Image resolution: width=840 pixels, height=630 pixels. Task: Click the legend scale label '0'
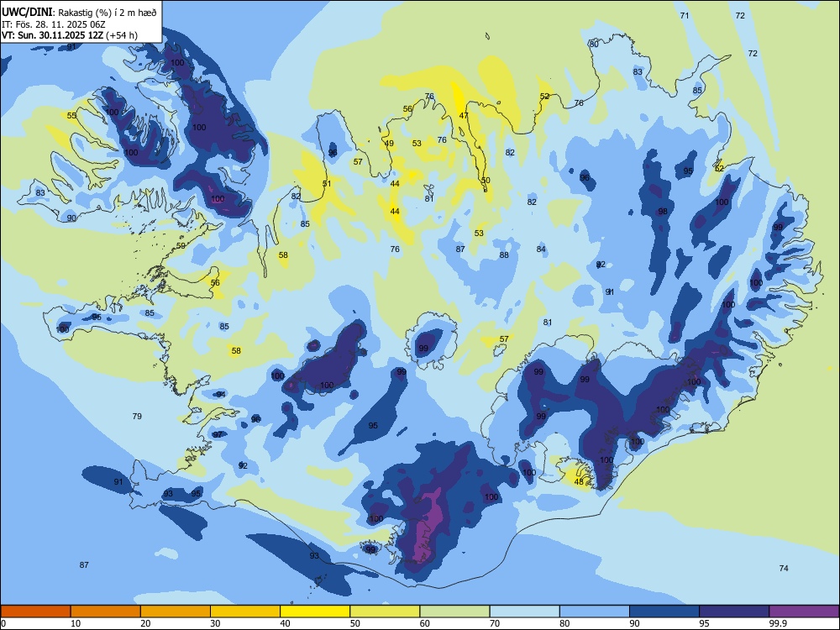click(3, 623)
